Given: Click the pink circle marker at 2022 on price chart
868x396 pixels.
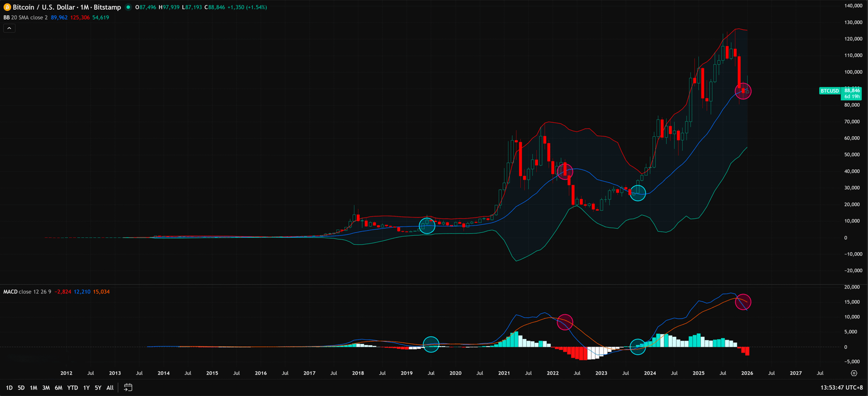Looking at the screenshot, I should (565, 171).
